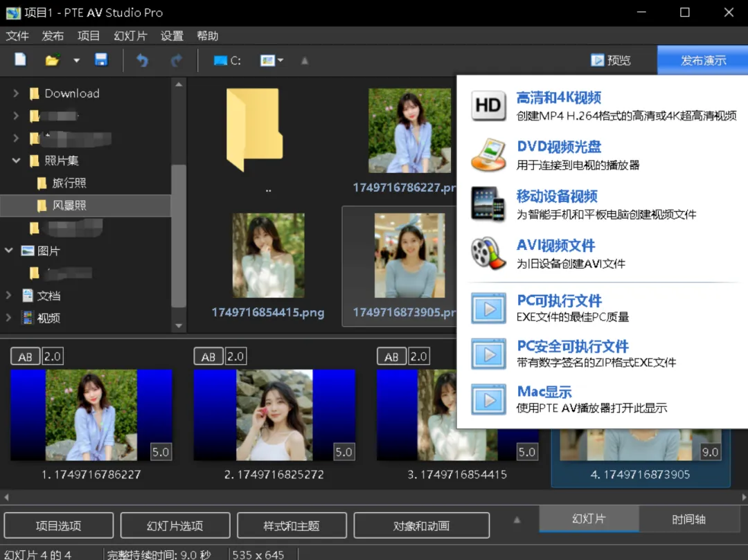Image resolution: width=748 pixels, height=560 pixels.
Task: Switch to the 幻灯片 tab
Action: click(x=589, y=519)
